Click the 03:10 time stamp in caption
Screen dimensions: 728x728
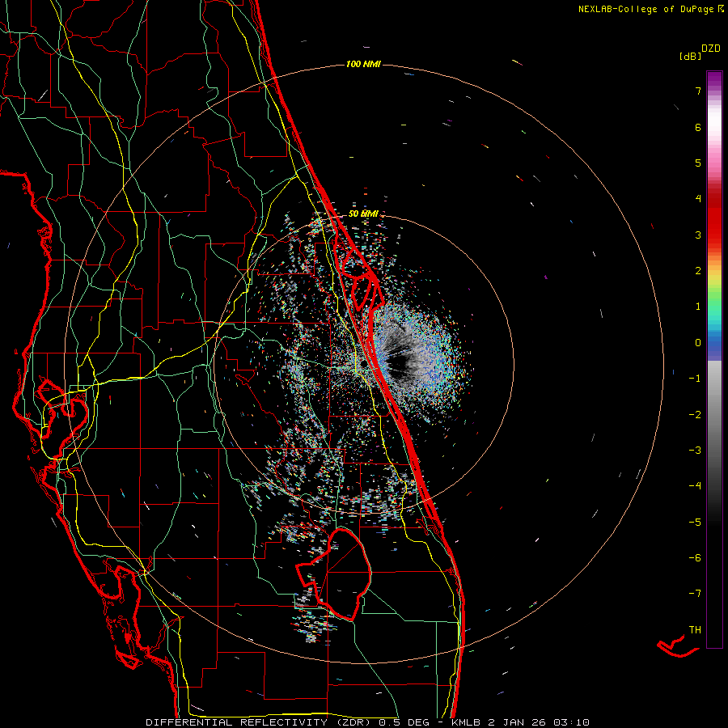pos(570,722)
